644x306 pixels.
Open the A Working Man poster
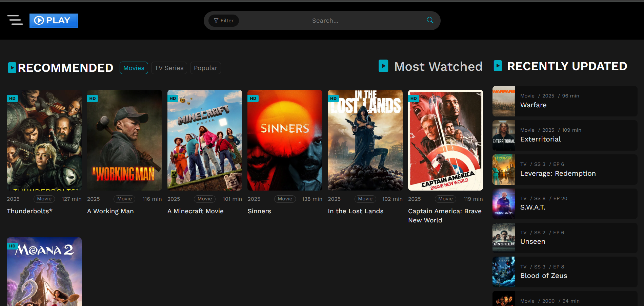pyautogui.click(x=124, y=140)
